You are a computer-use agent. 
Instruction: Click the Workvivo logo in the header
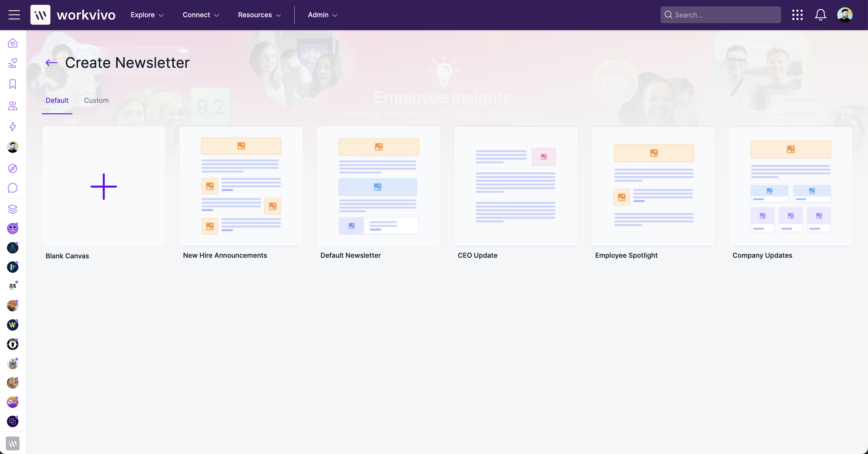click(73, 15)
